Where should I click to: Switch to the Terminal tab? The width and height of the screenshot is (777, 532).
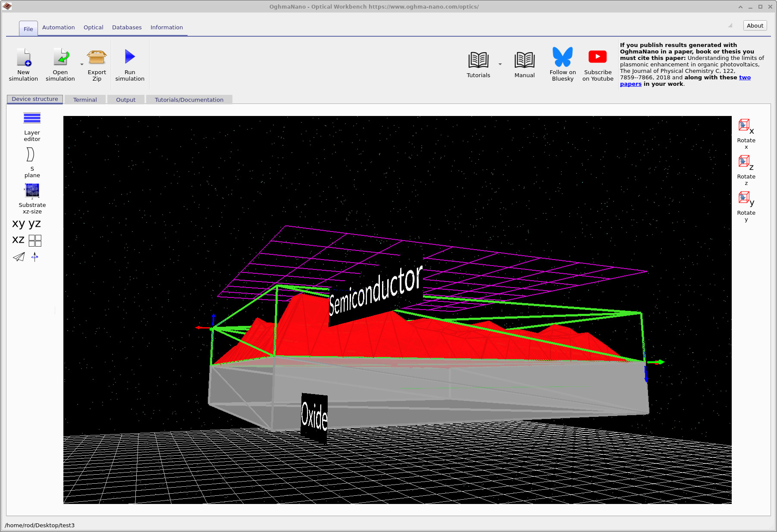[x=85, y=99]
